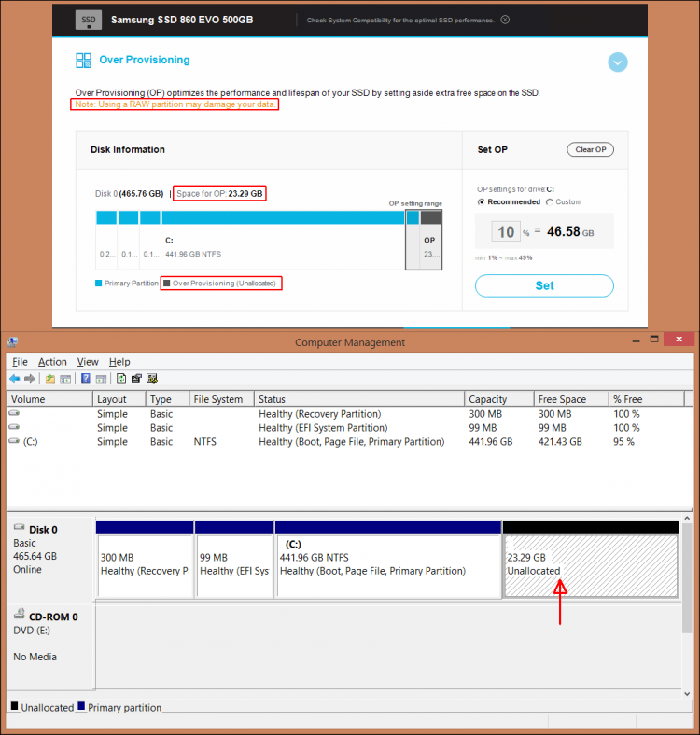Click the Computer Management title bar icon

tap(13, 342)
